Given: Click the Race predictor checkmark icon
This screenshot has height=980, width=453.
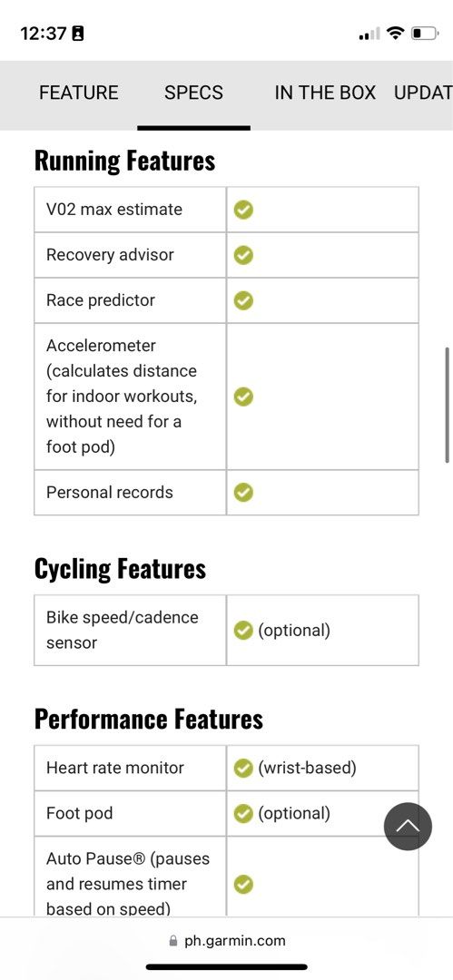Looking at the screenshot, I should [x=243, y=300].
